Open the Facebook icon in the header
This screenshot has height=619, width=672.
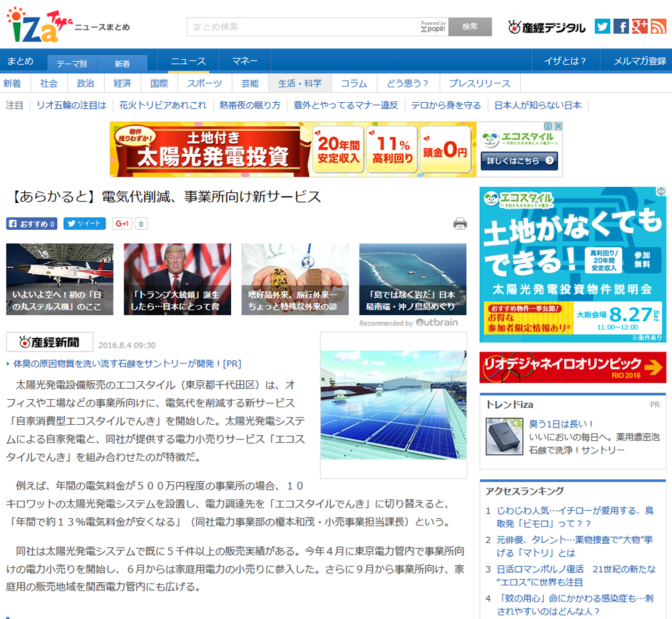point(621,27)
